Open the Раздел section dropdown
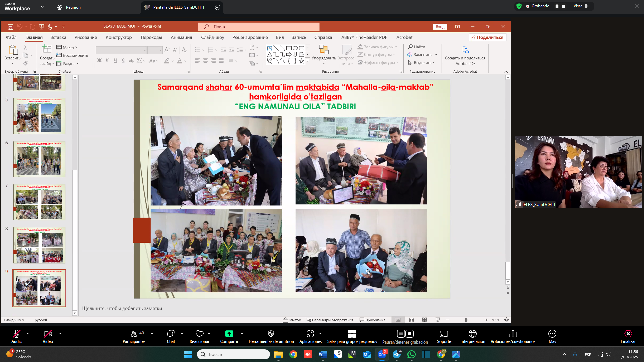 tap(68, 64)
